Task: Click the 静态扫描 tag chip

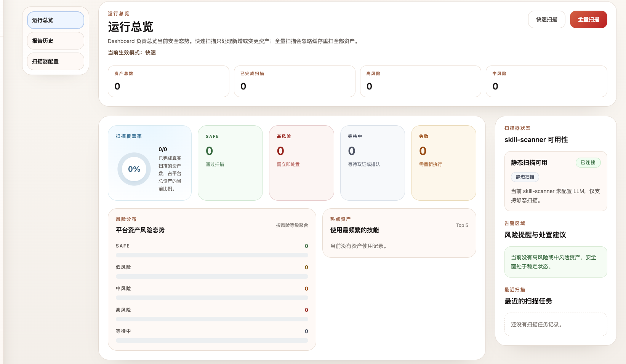Action: point(525,177)
